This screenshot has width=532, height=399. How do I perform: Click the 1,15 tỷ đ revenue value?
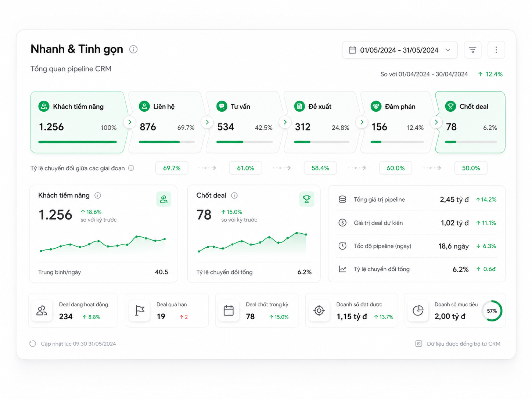(x=352, y=317)
